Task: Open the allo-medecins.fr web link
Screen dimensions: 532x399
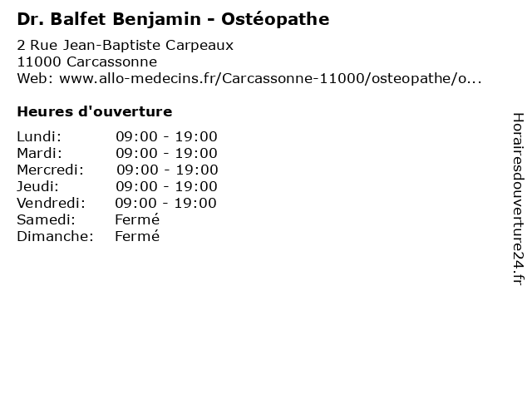Action: (270, 78)
